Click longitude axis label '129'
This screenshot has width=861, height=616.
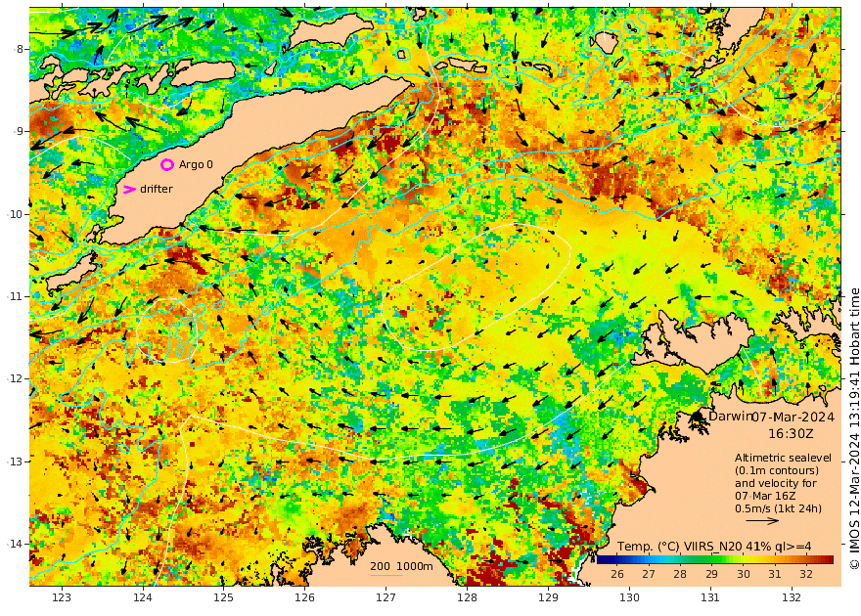(x=548, y=597)
